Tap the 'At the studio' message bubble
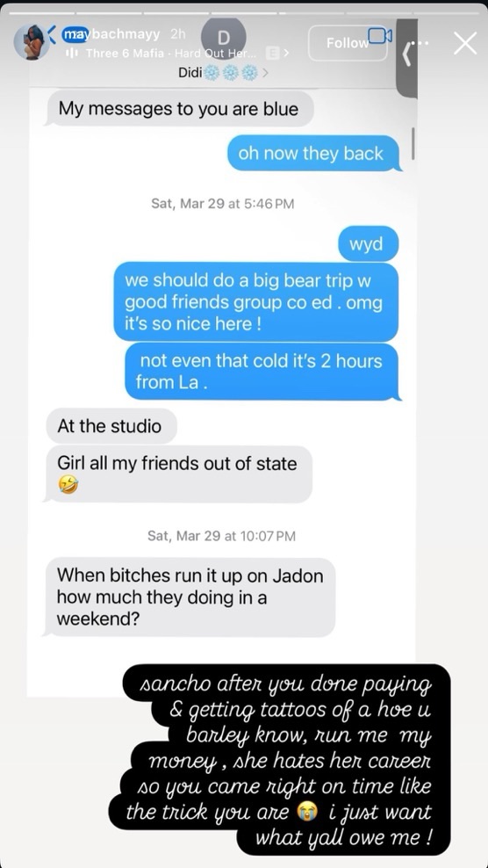This screenshot has width=488, height=868. click(111, 426)
